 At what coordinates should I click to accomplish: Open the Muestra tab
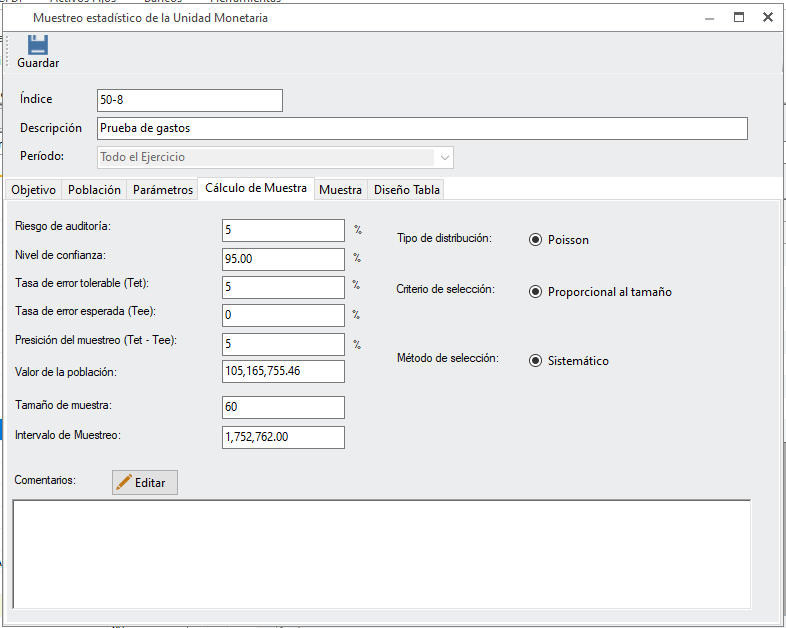click(x=340, y=190)
